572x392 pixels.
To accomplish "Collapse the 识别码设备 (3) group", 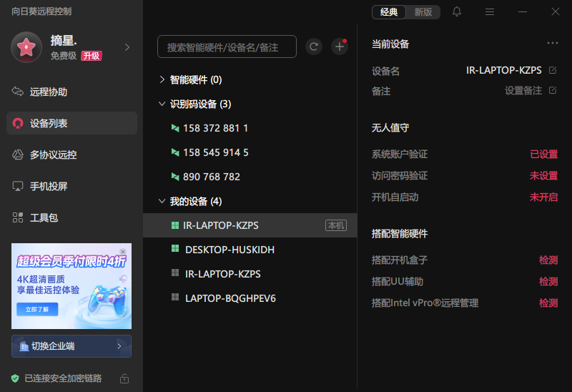I will (162, 104).
